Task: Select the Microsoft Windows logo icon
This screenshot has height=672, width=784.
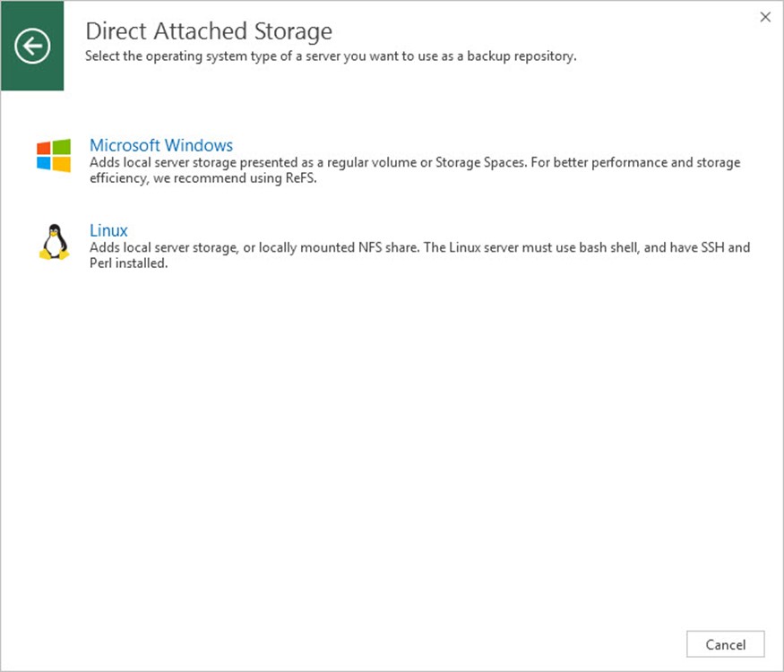Action: [x=54, y=155]
